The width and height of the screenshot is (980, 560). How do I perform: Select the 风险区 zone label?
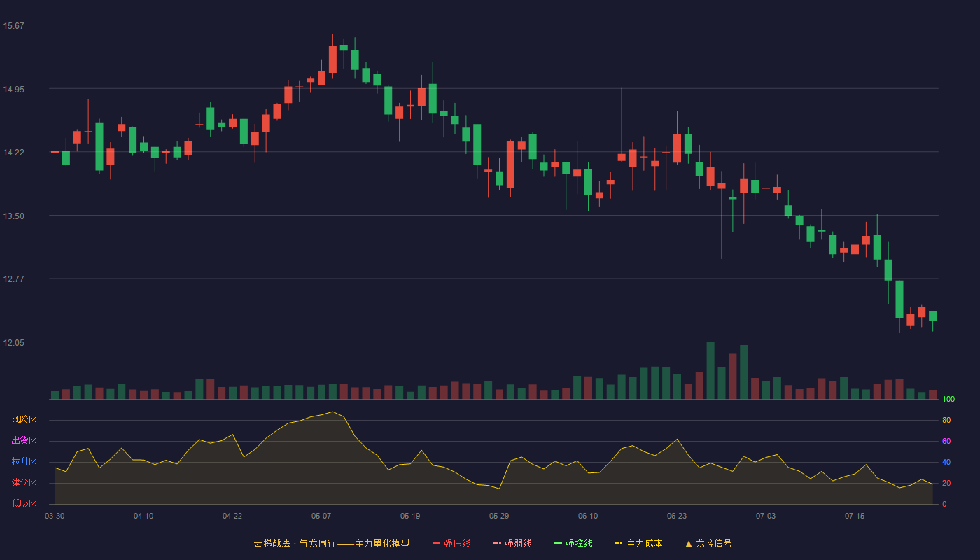[x=24, y=420]
